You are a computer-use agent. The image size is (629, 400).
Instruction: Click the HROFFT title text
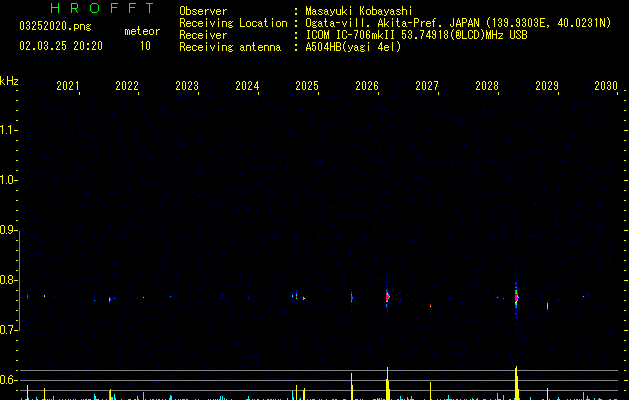(x=102, y=8)
